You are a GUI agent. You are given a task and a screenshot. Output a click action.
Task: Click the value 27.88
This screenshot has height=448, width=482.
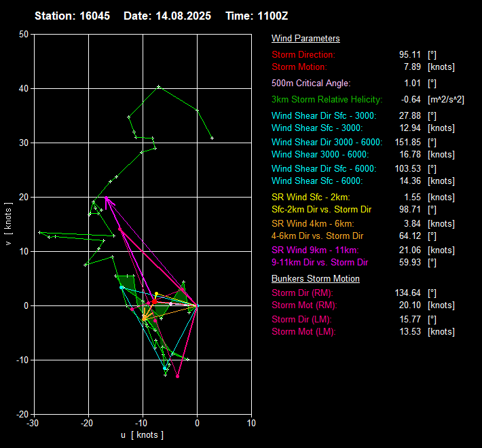(x=410, y=116)
